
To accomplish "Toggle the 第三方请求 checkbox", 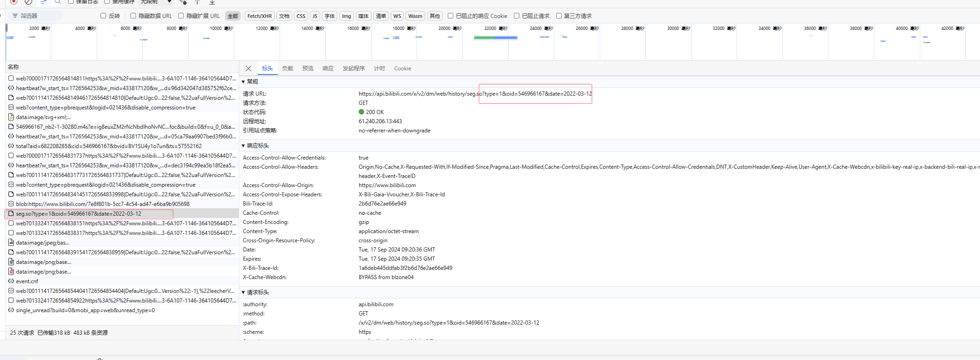I will tap(559, 16).
